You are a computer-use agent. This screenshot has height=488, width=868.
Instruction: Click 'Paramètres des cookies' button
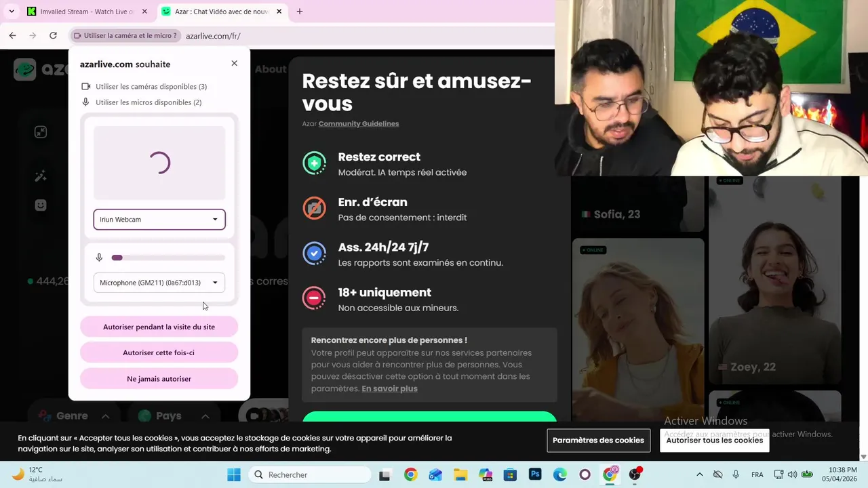598,441
